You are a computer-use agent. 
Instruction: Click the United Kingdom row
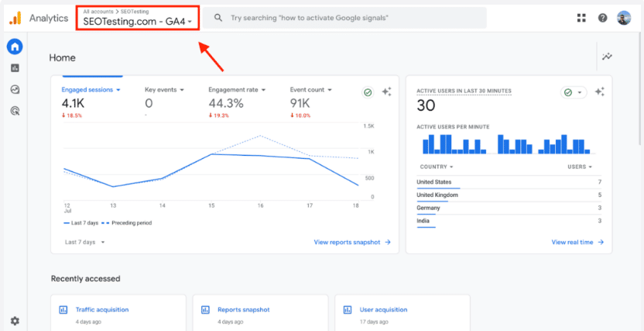[509, 195]
